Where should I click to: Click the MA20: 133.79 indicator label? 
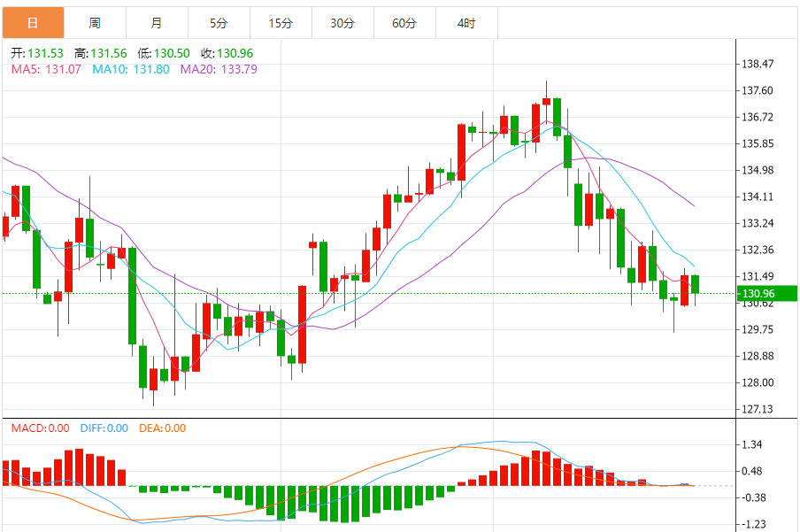[x=219, y=69]
